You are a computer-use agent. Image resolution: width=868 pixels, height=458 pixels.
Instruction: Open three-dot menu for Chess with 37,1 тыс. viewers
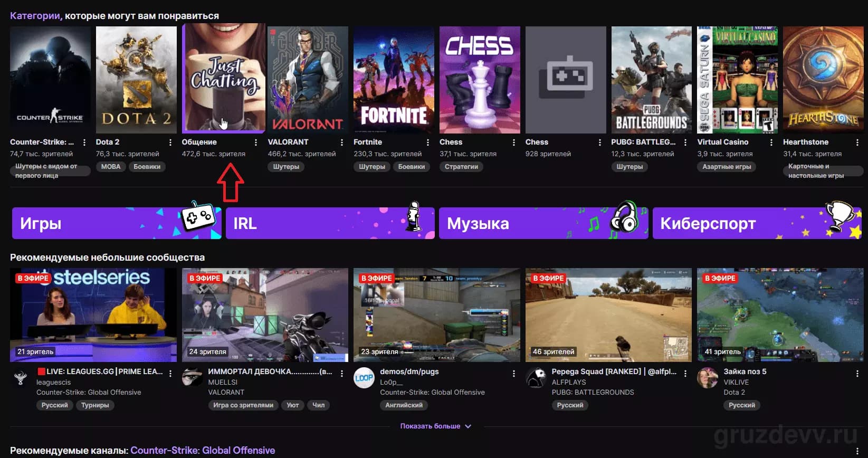514,142
